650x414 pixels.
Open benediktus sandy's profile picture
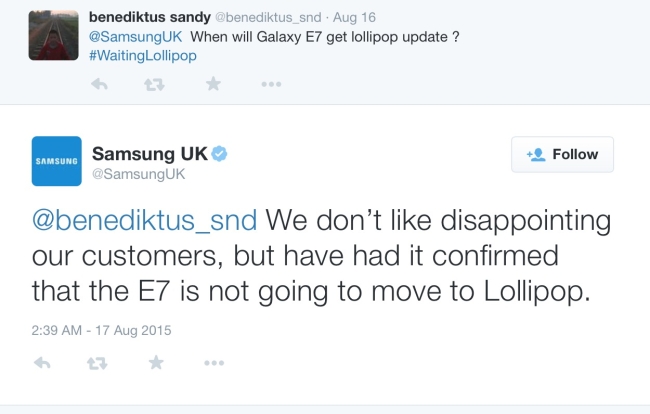pyautogui.click(x=50, y=35)
